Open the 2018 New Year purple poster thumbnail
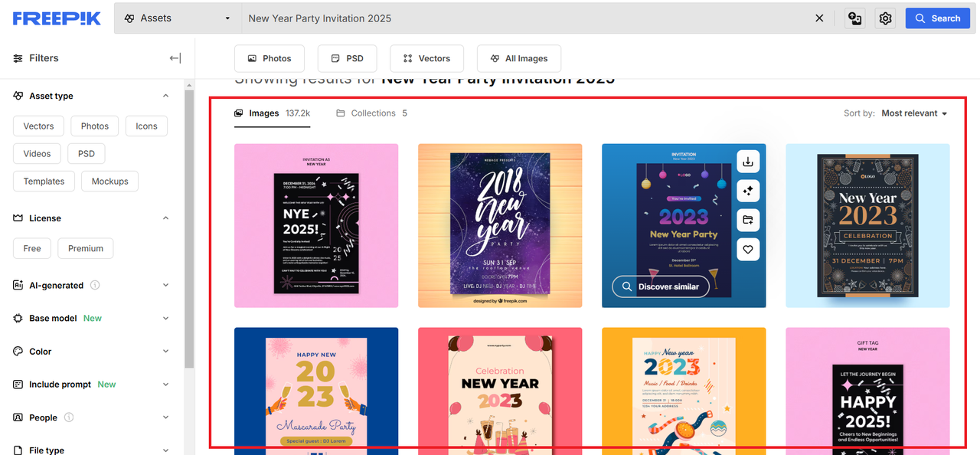Image resolution: width=980 pixels, height=455 pixels. pos(500,226)
